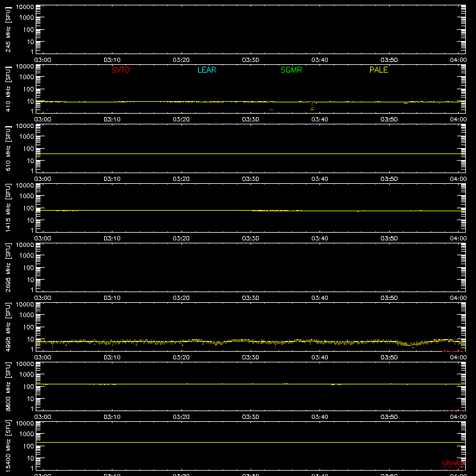Viewport: 476px width, 476px height.
Task: Click the yellow trace in the 1415 MHz panel
Action: pos(250,211)
